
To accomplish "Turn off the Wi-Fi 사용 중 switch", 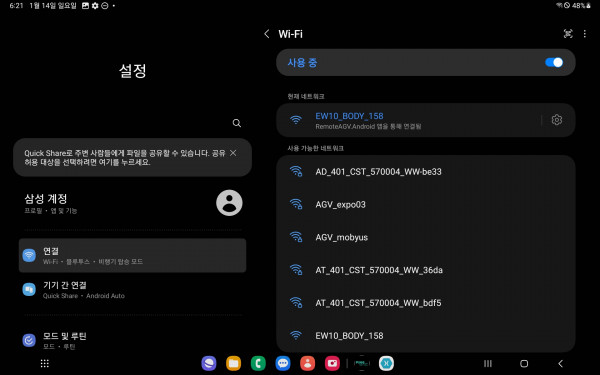I will [x=554, y=62].
